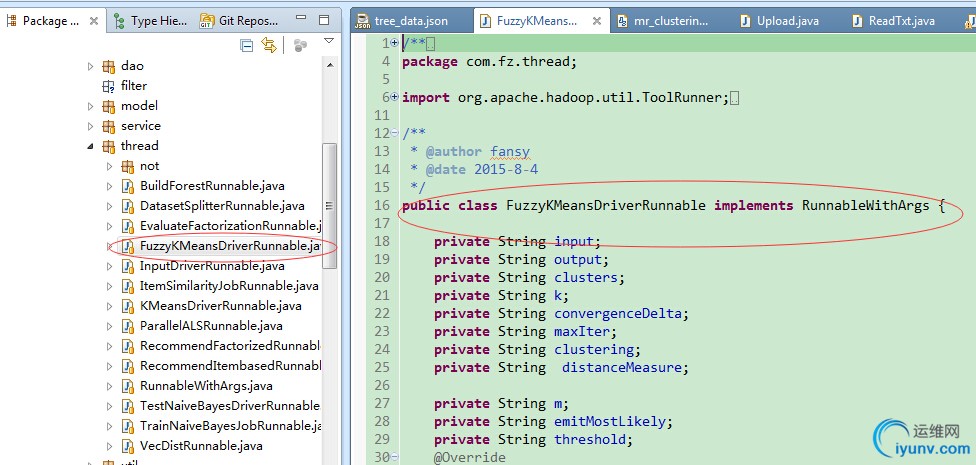Click TestNaiveBayesDriverRunnable file icon
The height and width of the screenshot is (465, 976).
coord(128,406)
